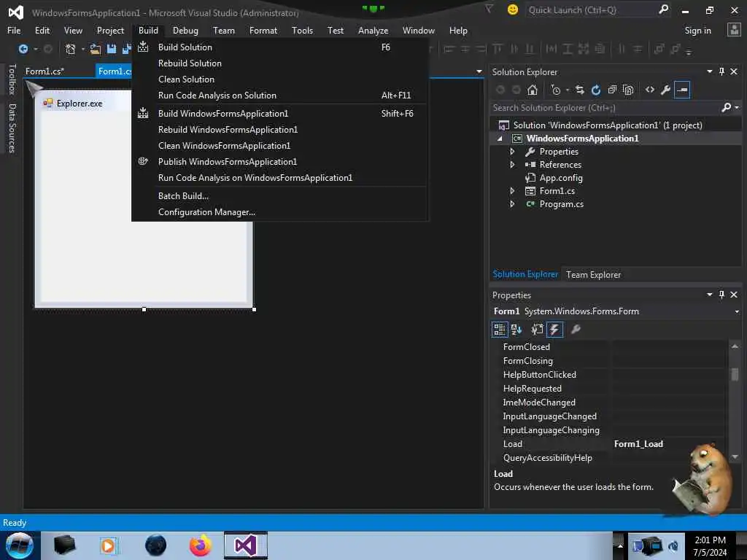This screenshot has height=560, width=747.
Task: Open the Toolbox side tab
Action: (12, 79)
